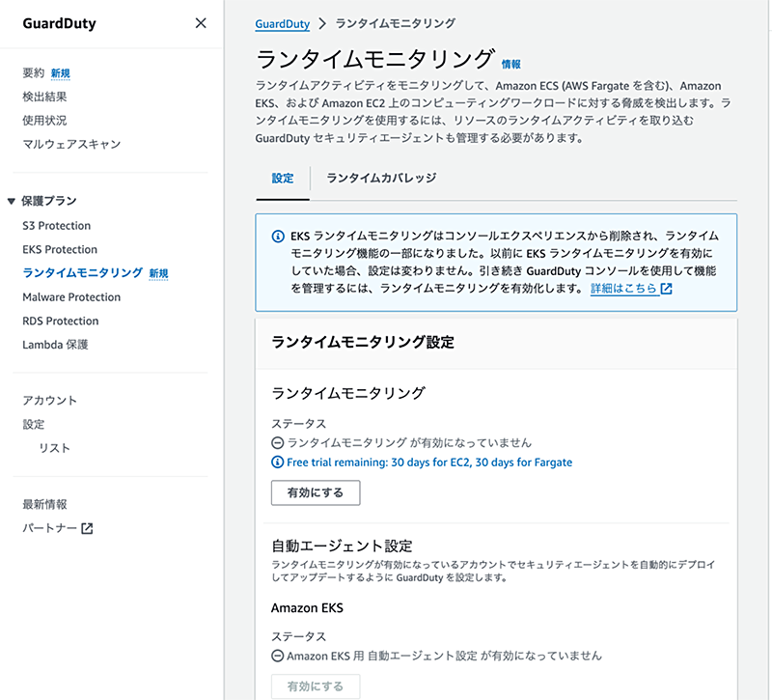Open Malware Protection plan
772x700 pixels.
tap(71, 297)
